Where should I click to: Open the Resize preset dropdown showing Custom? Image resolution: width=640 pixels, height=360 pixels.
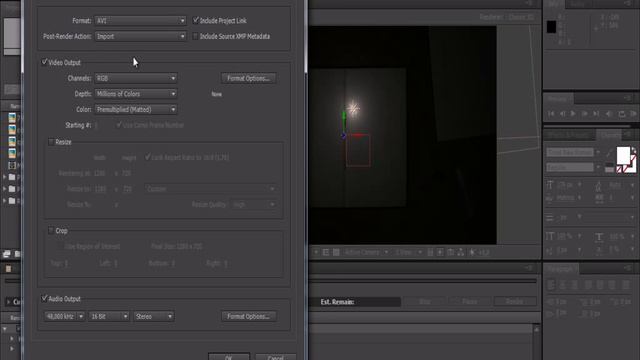(211, 189)
